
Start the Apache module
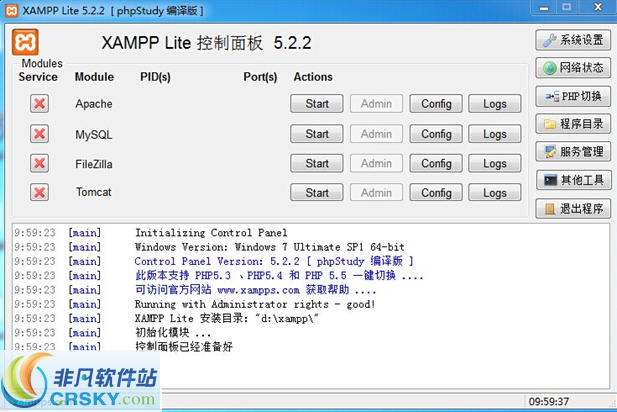(317, 103)
